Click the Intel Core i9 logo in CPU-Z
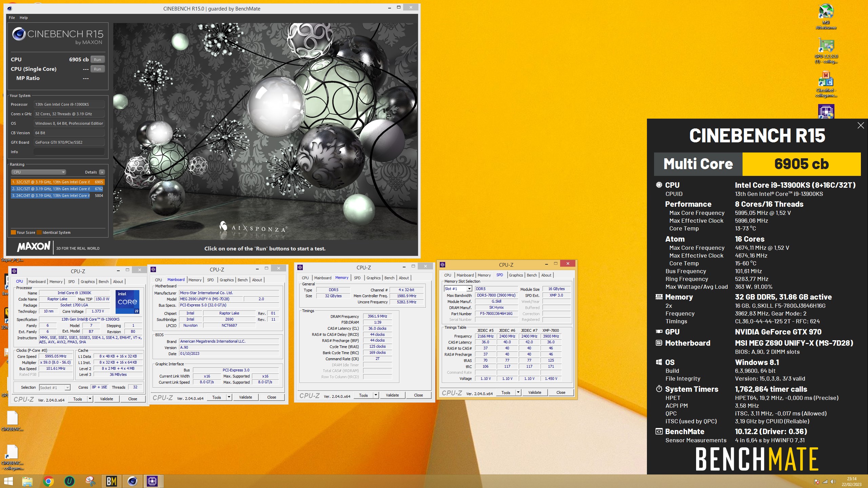 click(127, 302)
